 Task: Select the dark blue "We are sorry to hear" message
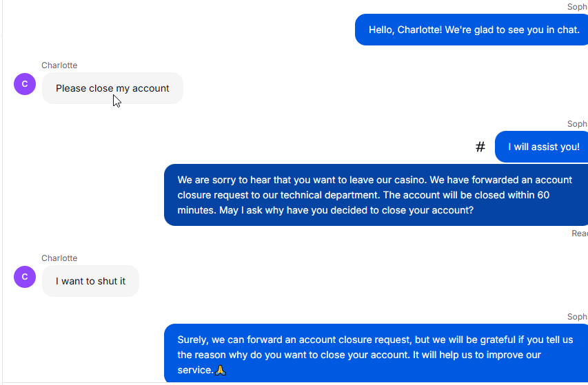coord(376,195)
